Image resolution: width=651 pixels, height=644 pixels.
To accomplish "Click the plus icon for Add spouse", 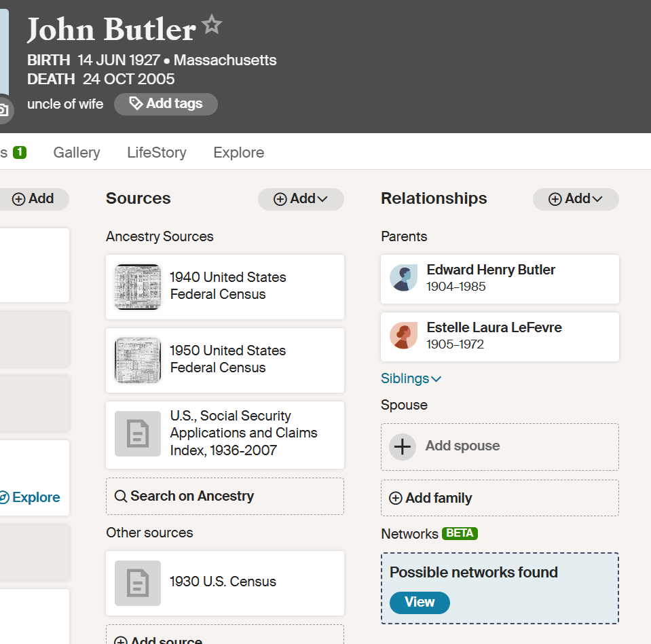I will coord(403,446).
